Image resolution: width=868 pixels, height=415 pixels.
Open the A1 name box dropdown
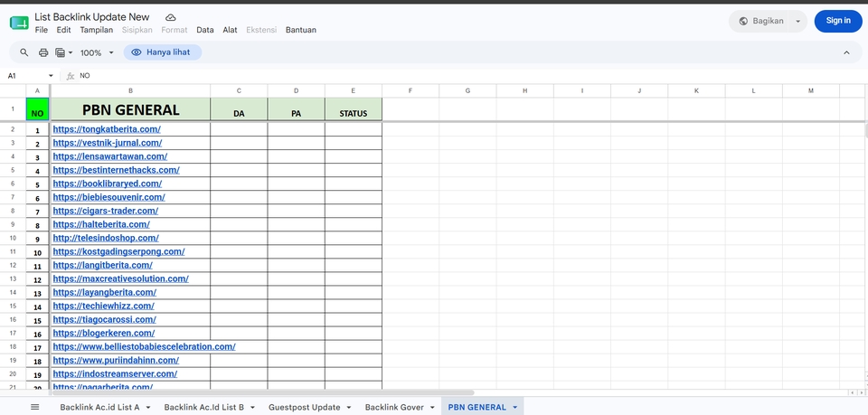pos(51,76)
